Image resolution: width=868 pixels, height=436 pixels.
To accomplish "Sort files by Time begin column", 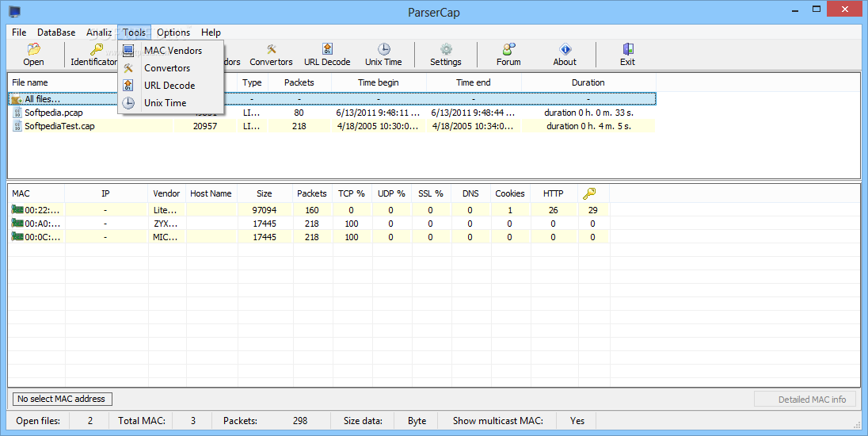I will coord(378,82).
